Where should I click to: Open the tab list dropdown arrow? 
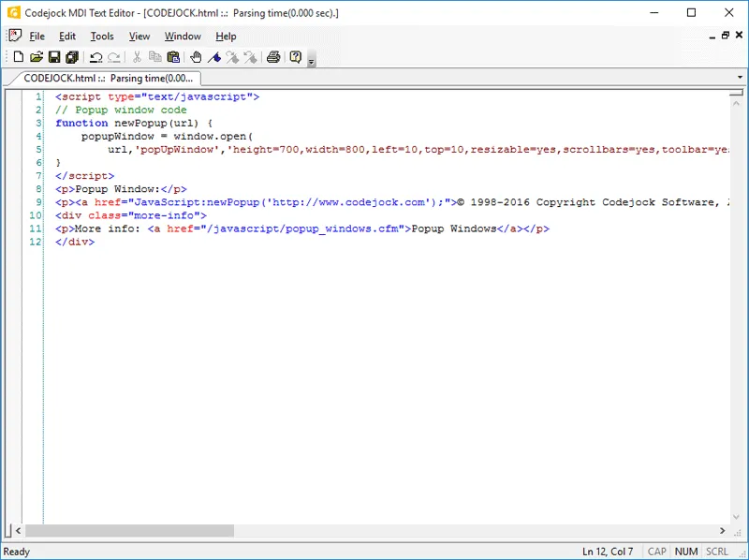[x=740, y=77]
